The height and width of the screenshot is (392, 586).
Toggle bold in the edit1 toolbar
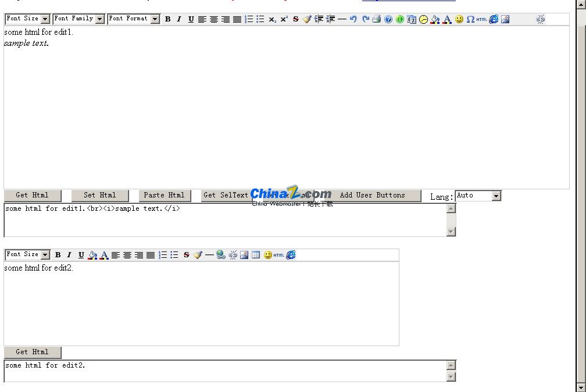(x=168, y=19)
